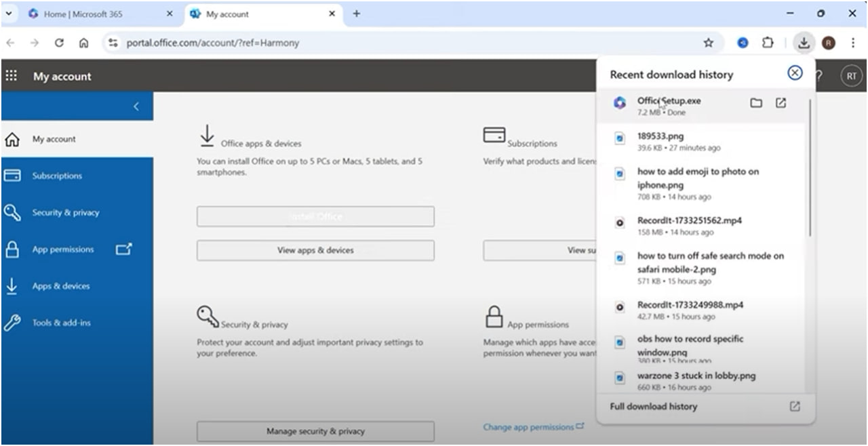Click View apps & devices button
This screenshot has height=446, width=868.
click(x=315, y=250)
